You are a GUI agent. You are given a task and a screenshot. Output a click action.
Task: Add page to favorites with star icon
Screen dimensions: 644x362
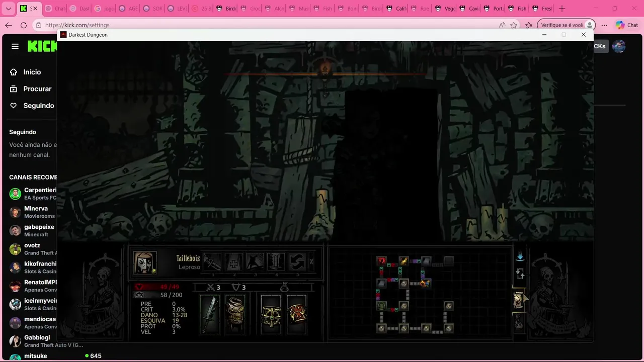coord(514,25)
